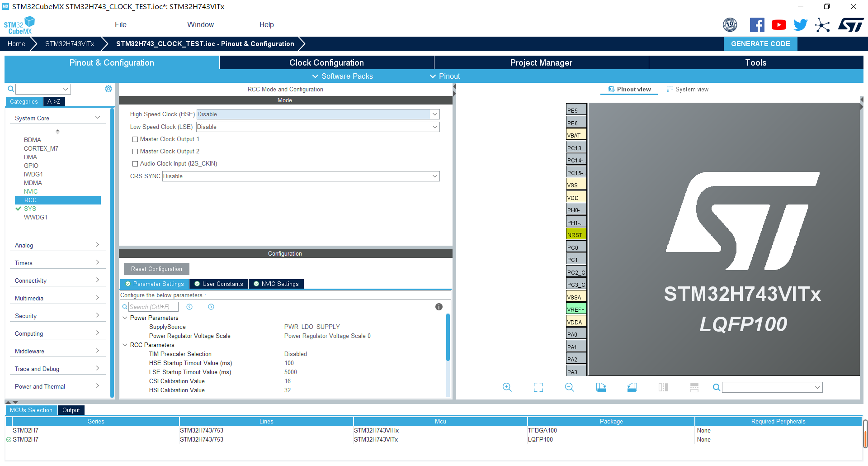Go to next parameter search result
Screen dimensions: 868x466
tap(211, 307)
